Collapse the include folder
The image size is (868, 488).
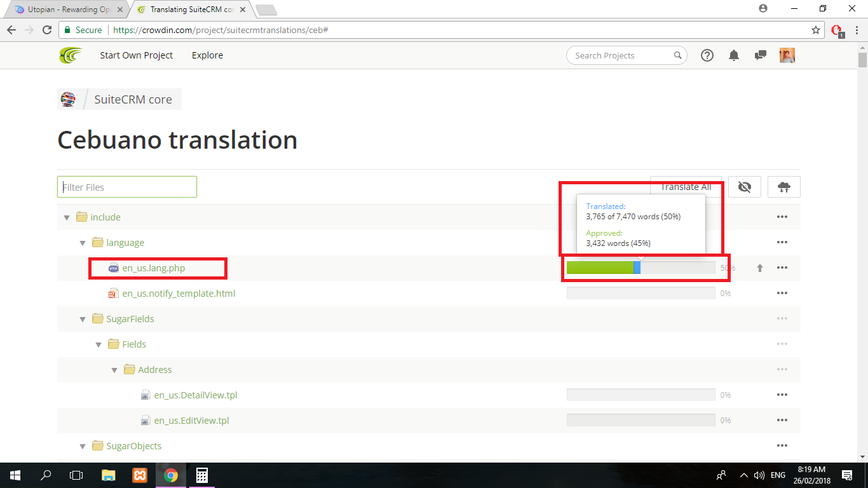(67, 217)
